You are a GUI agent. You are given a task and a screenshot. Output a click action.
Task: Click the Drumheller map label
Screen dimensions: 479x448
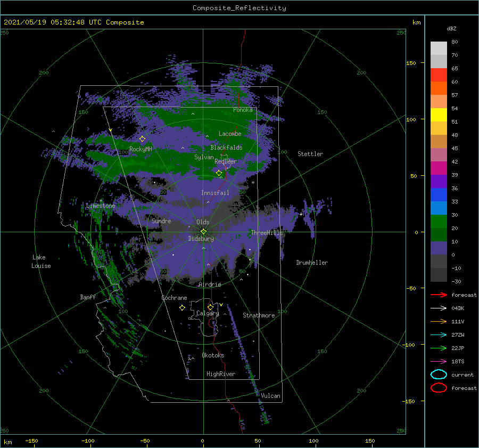tap(312, 263)
